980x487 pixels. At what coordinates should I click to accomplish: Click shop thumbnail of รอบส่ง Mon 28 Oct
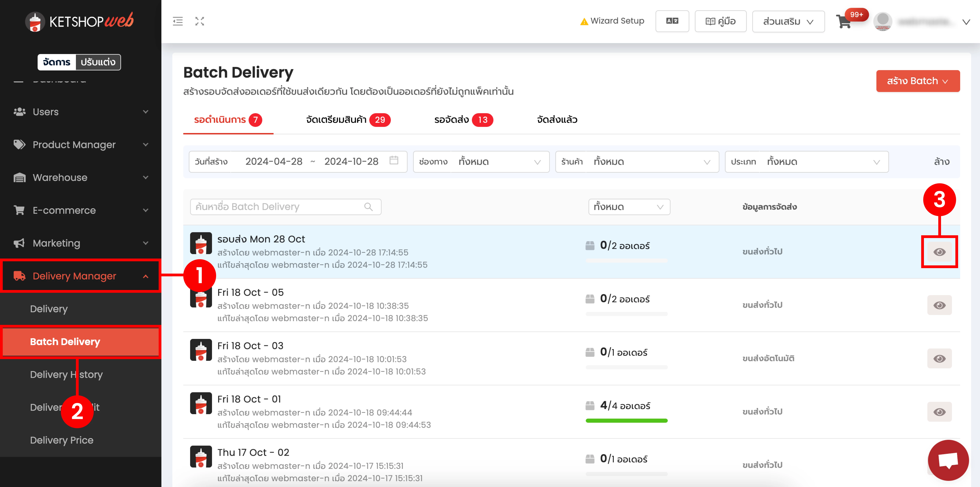pos(201,243)
